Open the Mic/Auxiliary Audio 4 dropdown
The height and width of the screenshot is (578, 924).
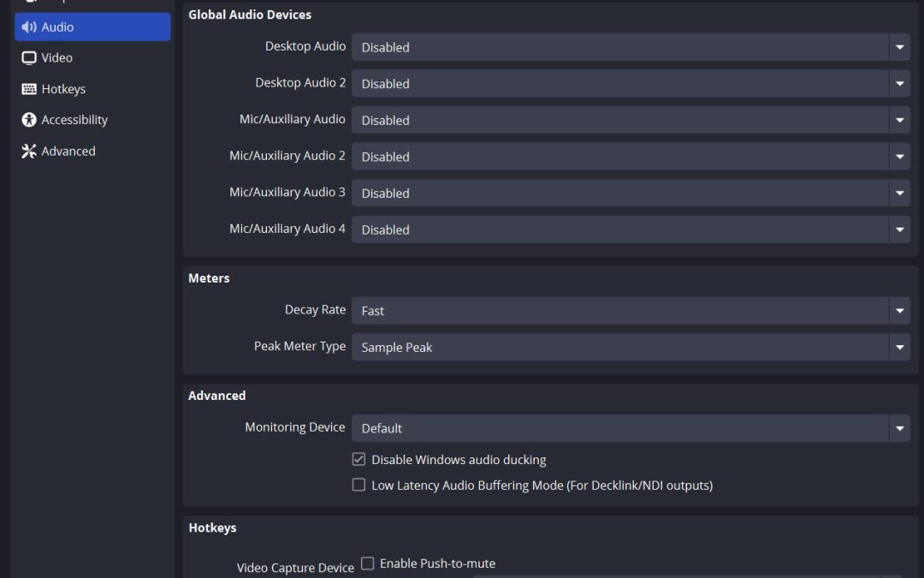point(631,229)
